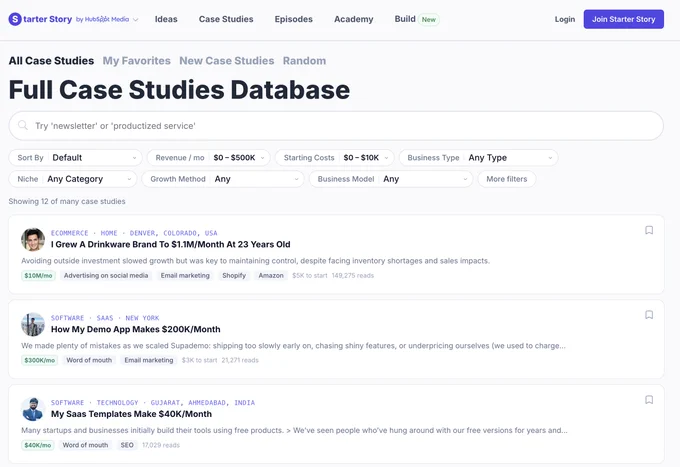
Task: Click '149,275 reads' count
Action: point(353,276)
